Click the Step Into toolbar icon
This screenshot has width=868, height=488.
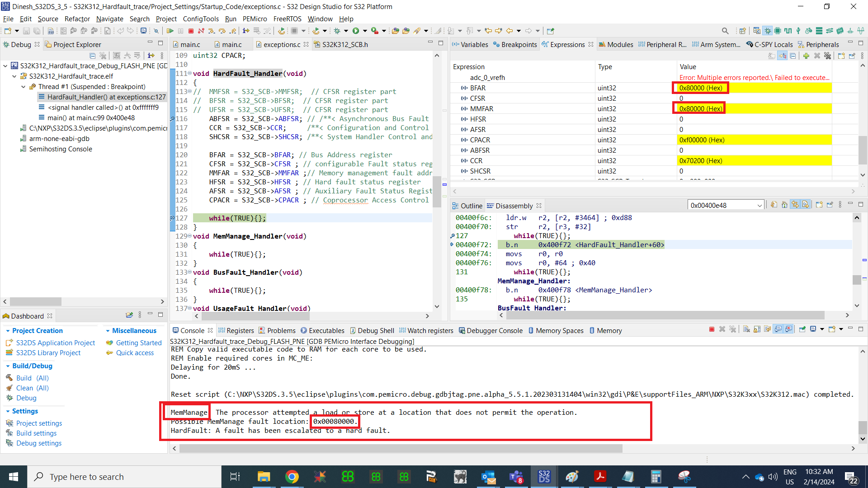click(212, 31)
